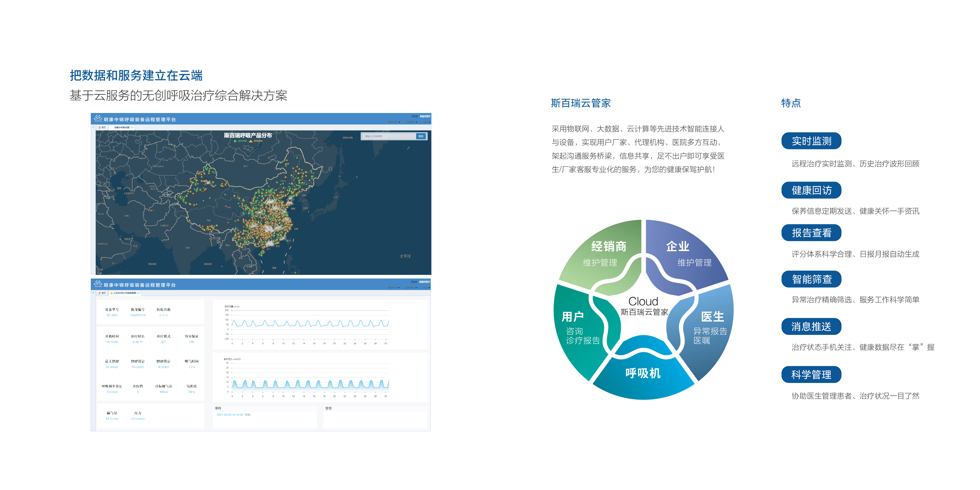
Task: Open 注销 dropdown in the realtime data window
Action: point(426,288)
